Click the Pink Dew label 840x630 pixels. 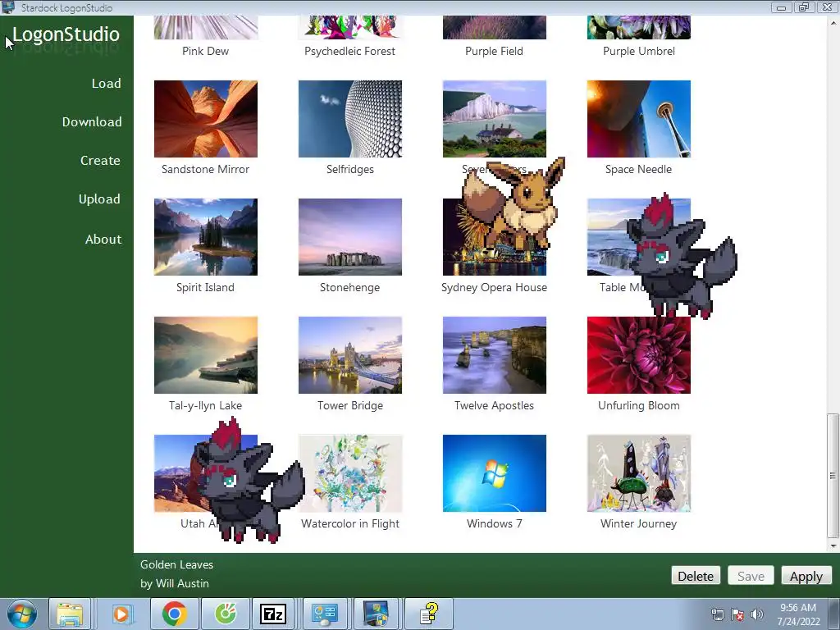[206, 52]
